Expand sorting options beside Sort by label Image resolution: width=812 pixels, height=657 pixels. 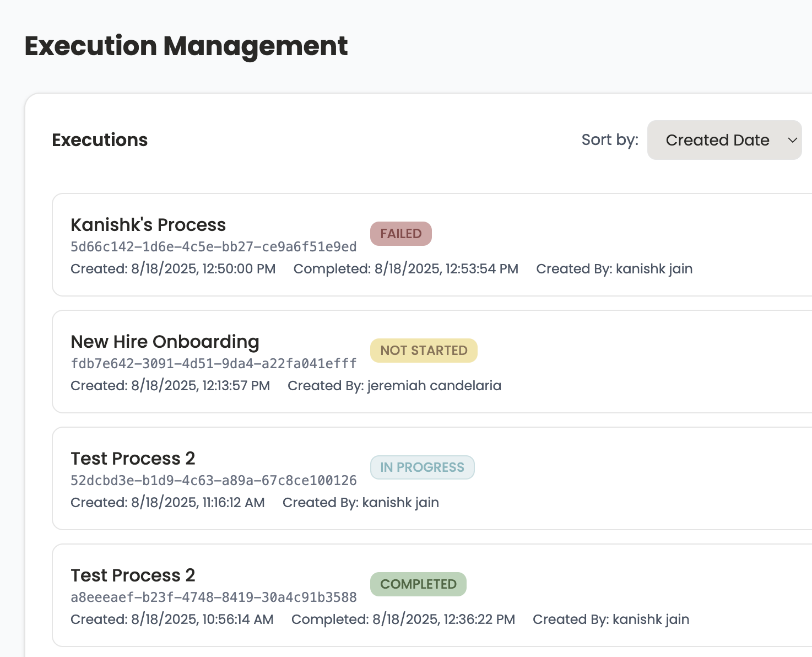point(723,140)
